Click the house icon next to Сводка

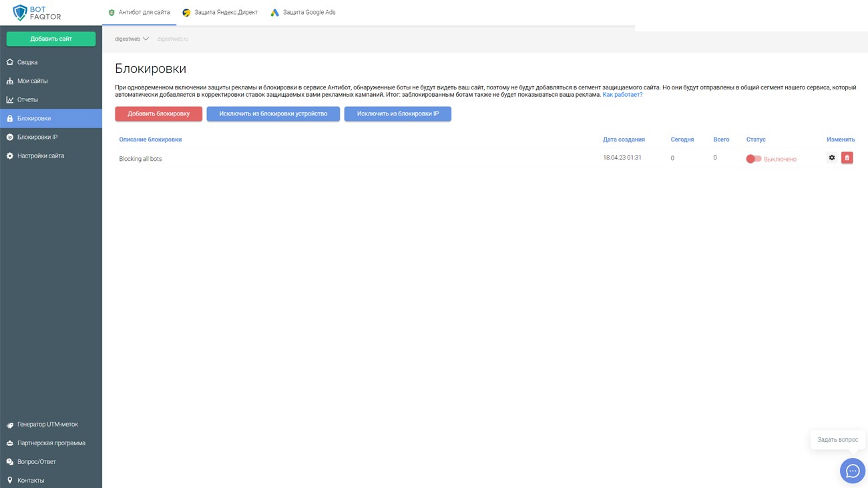click(10, 62)
